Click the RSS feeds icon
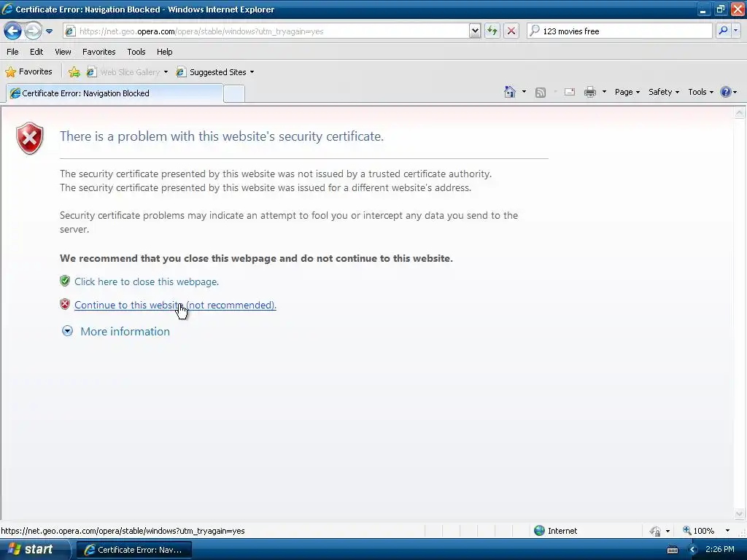The height and width of the screenshot is (560, 747). [541, 93]
